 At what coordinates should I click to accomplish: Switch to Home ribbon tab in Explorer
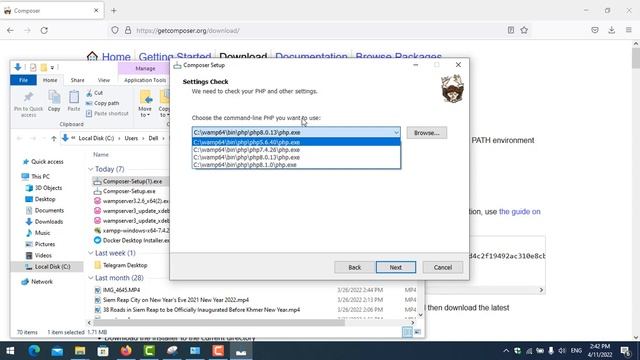coord(50,80)
